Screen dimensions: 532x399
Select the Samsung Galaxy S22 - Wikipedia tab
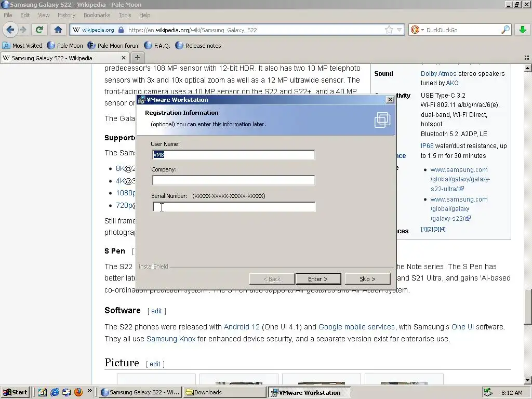[64, 58]
